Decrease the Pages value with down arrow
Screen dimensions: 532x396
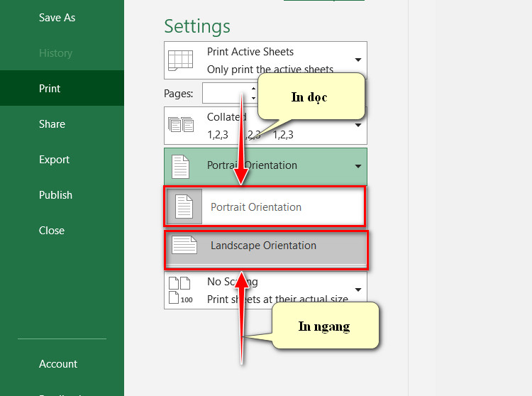click(253, 98)
